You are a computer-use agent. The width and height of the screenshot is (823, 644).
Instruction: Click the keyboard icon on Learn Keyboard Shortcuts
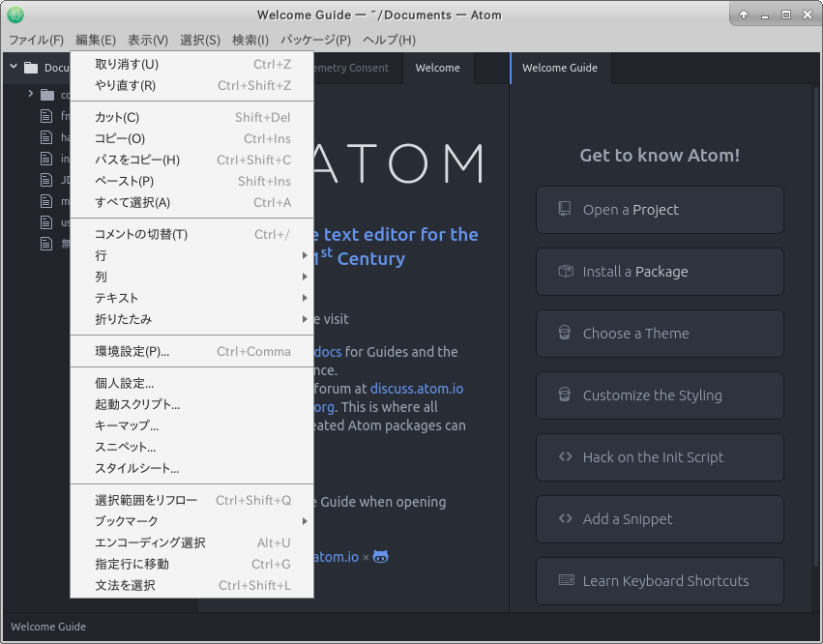tap(566, 580)
